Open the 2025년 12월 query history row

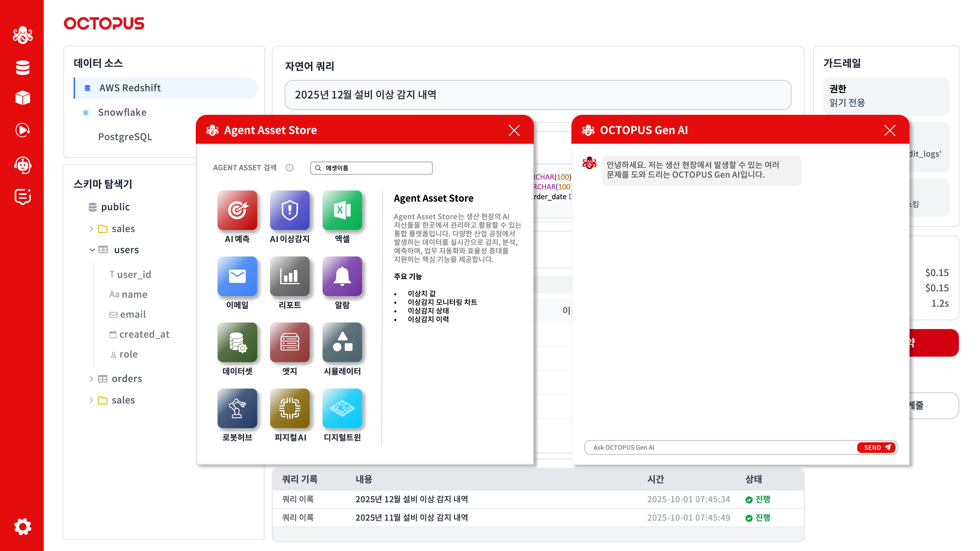[538, 499]
